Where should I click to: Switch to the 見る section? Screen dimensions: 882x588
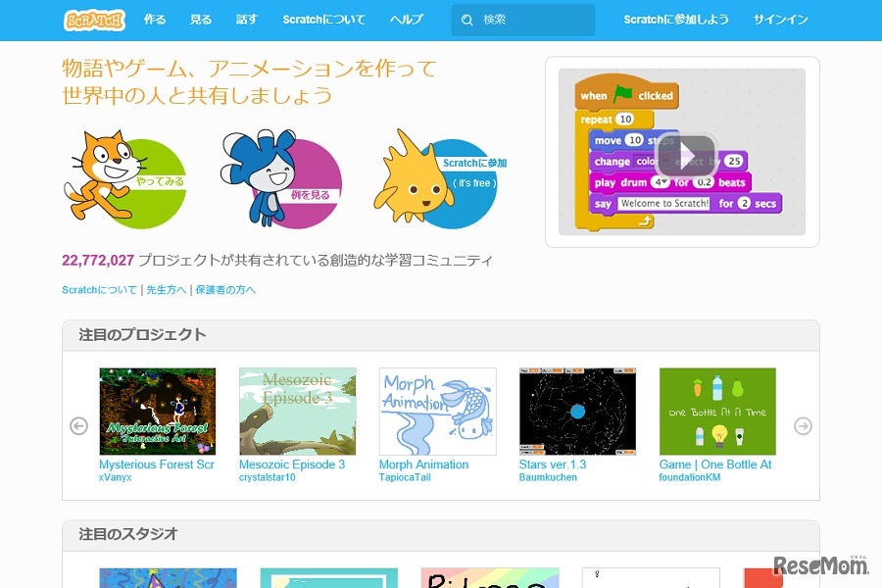click(201, 20)
